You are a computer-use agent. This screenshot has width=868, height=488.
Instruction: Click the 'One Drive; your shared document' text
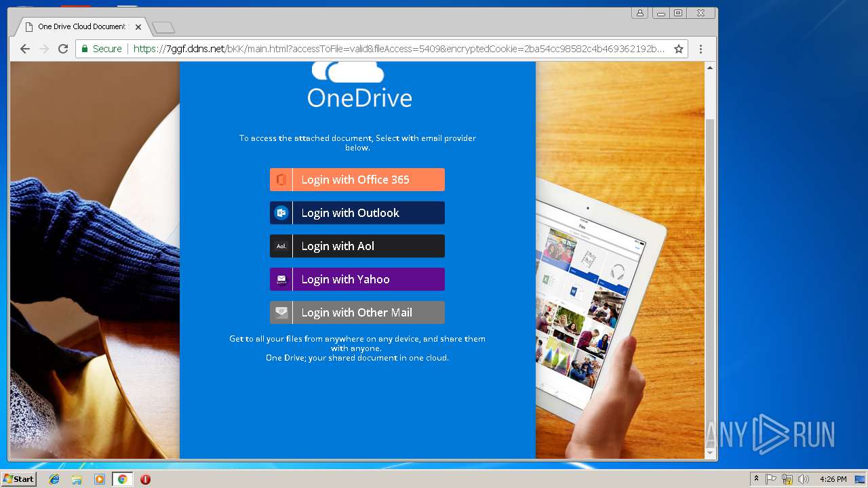[x=357, y=358]
